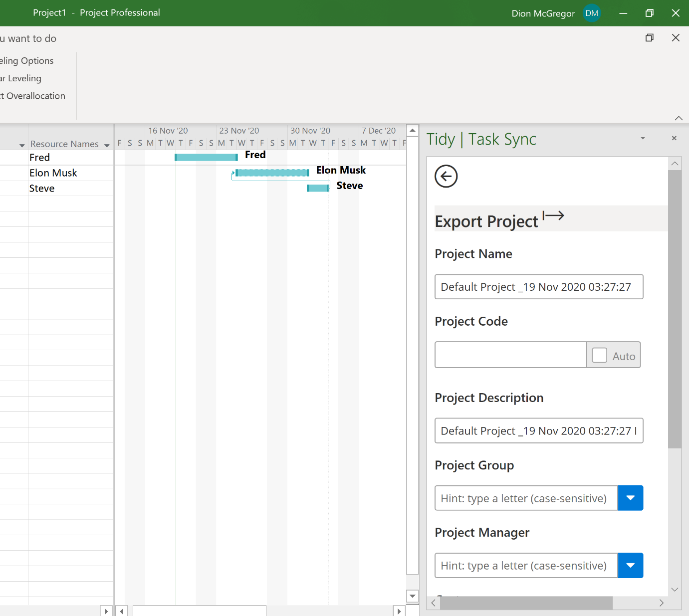This screenshot has height=616, width=689.
Task: Click the left scroll arrow under the task table
Action: [121, 611]
